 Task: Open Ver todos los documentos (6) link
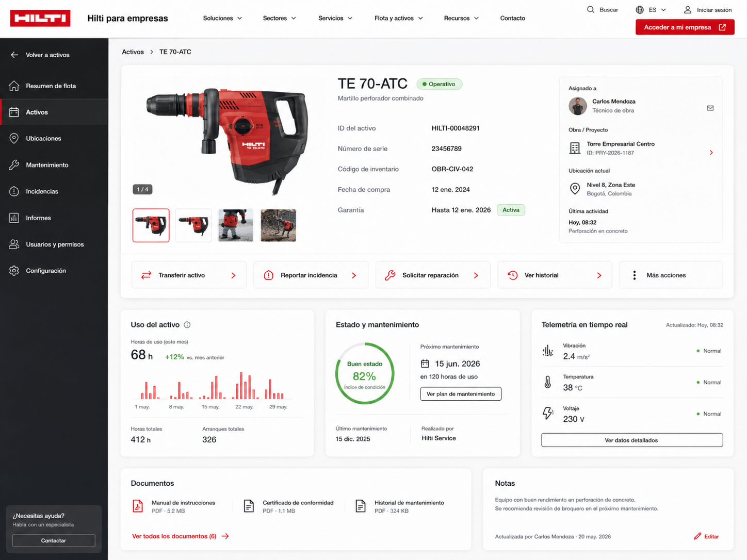click(181, 536)
